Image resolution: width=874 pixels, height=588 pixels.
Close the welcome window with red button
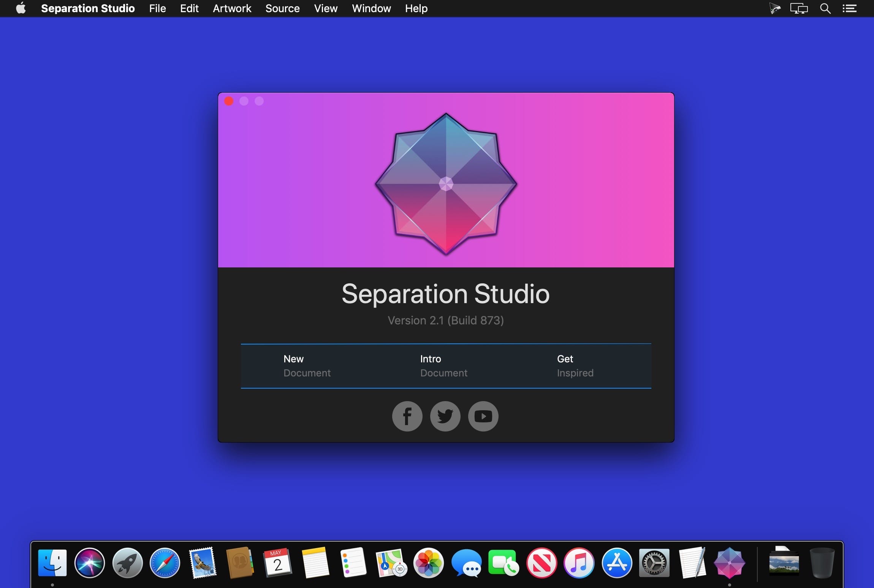point(229,101)
